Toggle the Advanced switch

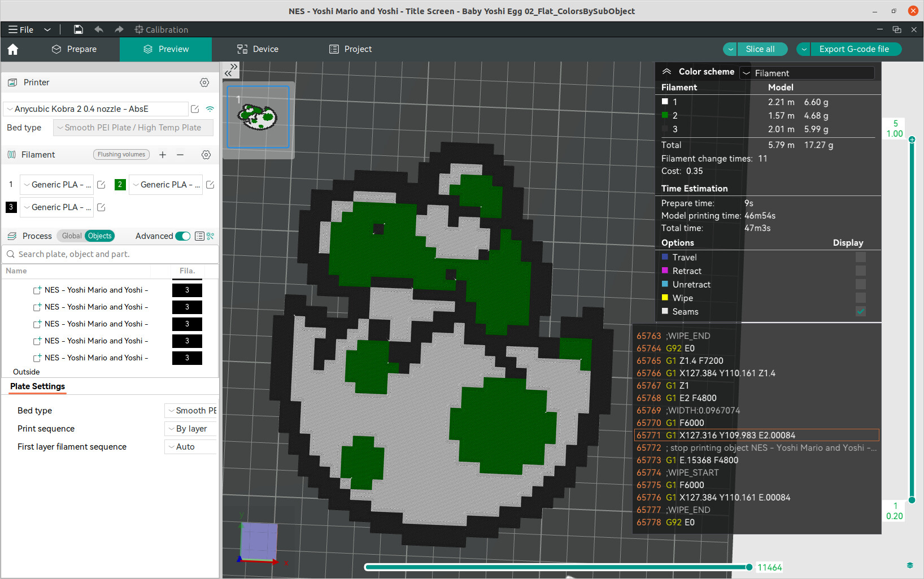pos(183,236)
